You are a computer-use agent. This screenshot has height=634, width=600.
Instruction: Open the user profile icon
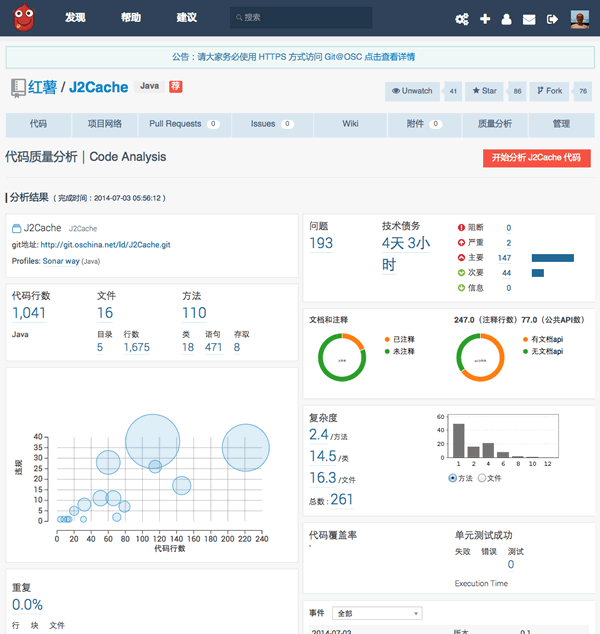click(506, 19)
